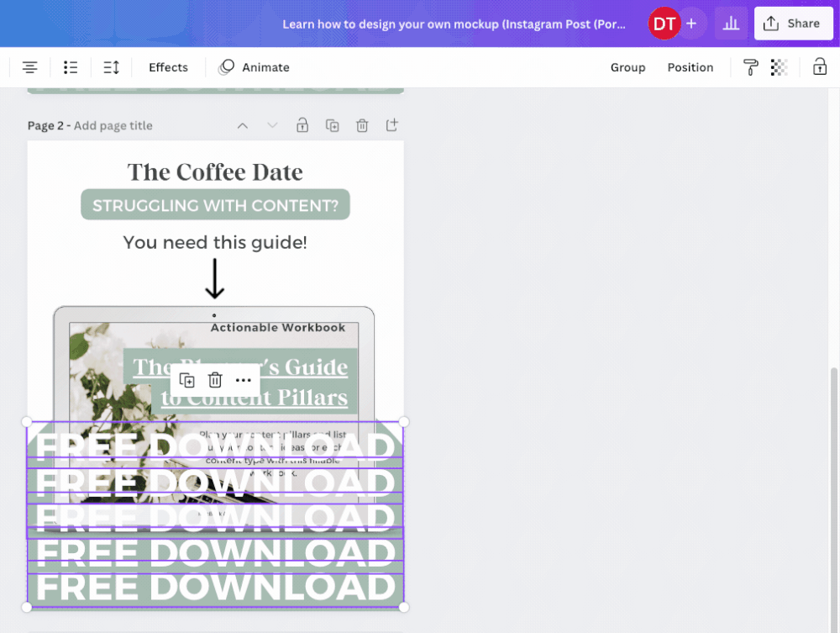Click the text alignment icon
The width and height of the screenshot is (840, 633).
(30, 67)
